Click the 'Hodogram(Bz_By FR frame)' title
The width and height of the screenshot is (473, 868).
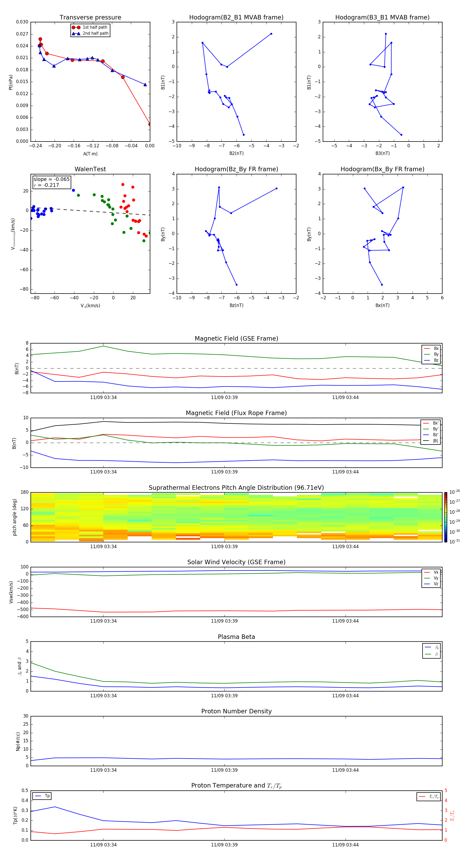point(236,169)
